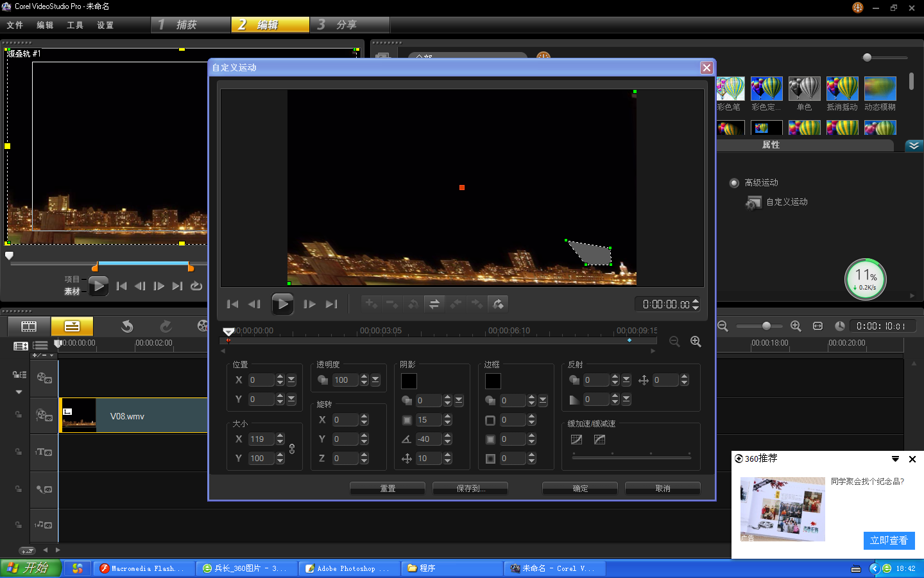Image resolution: width=924 pixels, height=578 pixels.
Task: Step to next frame in custom motion dialog
Action: click(x=309, y=304)
